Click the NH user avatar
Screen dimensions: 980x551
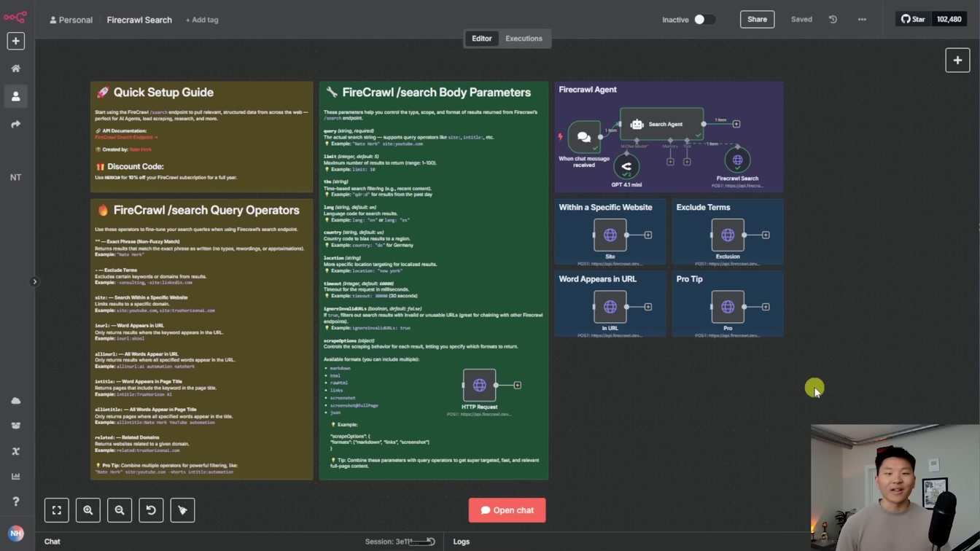point(15,534)
